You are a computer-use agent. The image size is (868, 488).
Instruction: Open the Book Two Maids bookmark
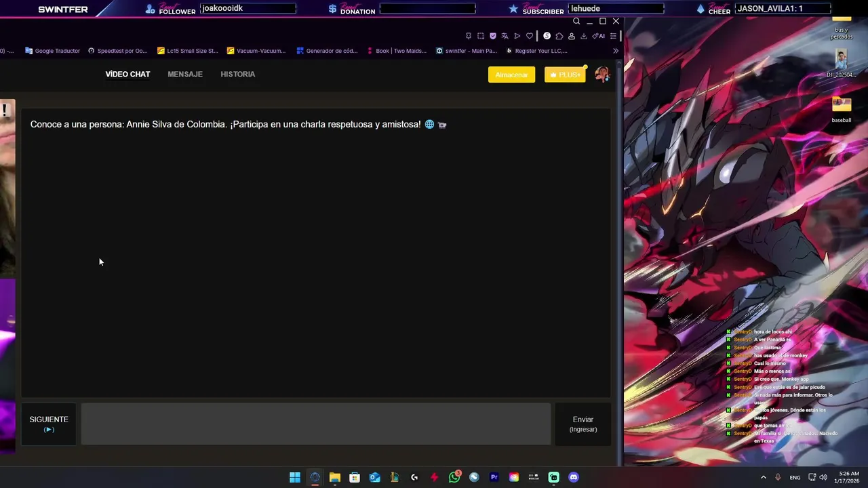point(397,51)
